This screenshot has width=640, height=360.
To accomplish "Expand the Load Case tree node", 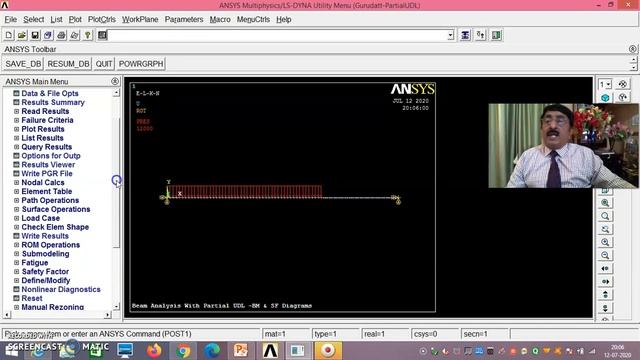I will click(x=16, y=218).
